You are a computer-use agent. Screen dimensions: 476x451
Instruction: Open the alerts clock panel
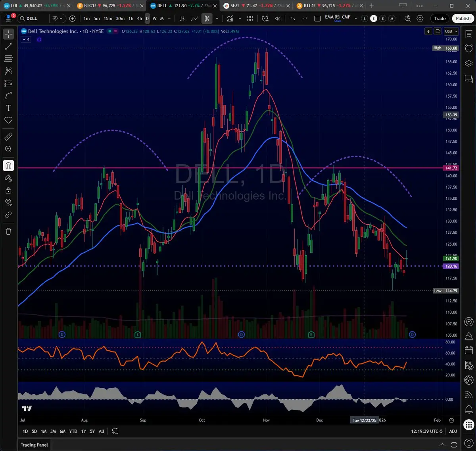(468, 49)
